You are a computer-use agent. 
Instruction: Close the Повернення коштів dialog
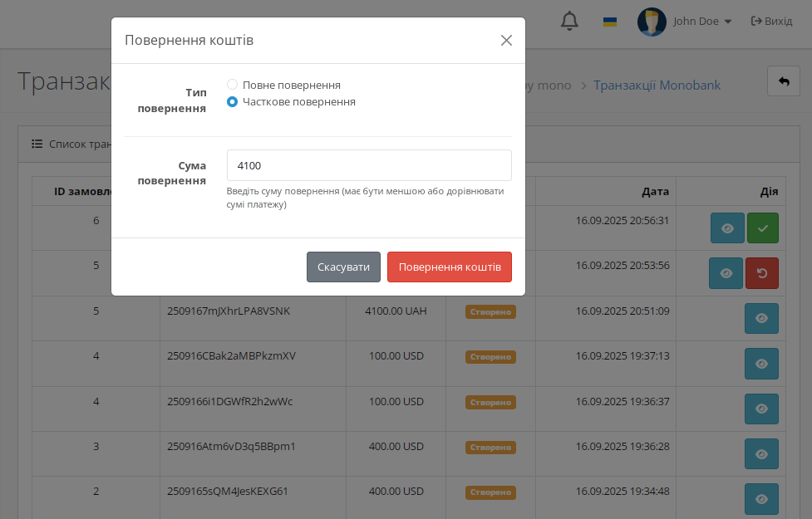(506, 41)
